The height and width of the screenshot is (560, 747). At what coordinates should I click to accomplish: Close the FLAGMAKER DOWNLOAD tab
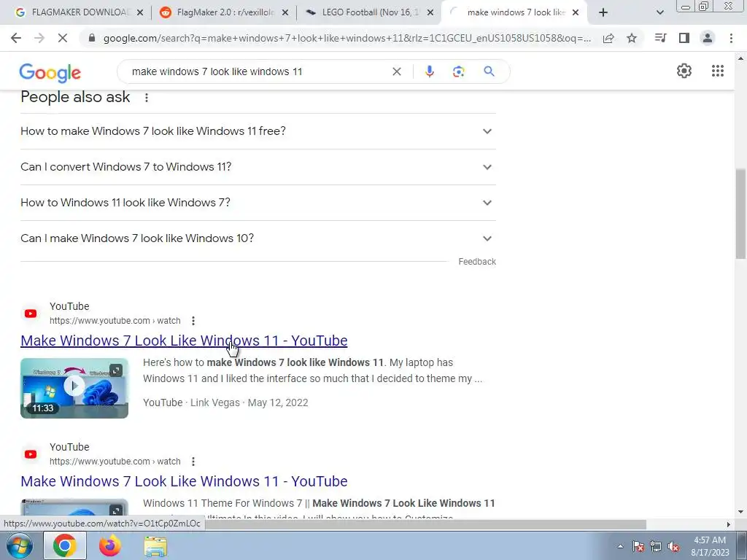coord(140,13)
